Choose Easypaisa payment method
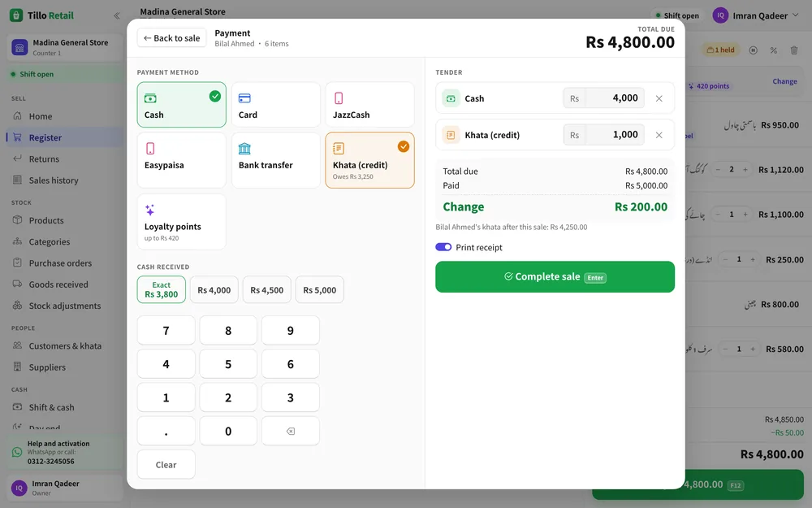This screenshot has height=508, width=812. point(181,160)
